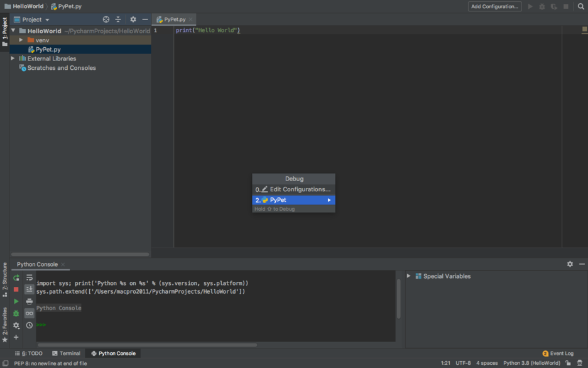
Task: Open Project panel settings gear
Action: pos(133,20)
